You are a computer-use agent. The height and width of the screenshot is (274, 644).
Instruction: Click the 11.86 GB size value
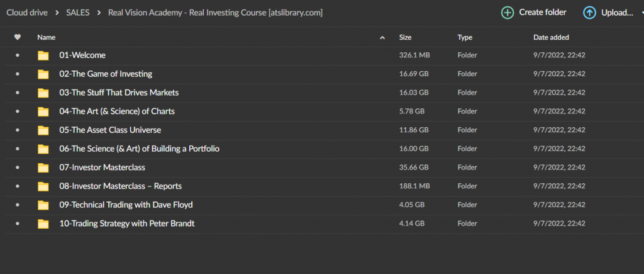tap(414, 130)
